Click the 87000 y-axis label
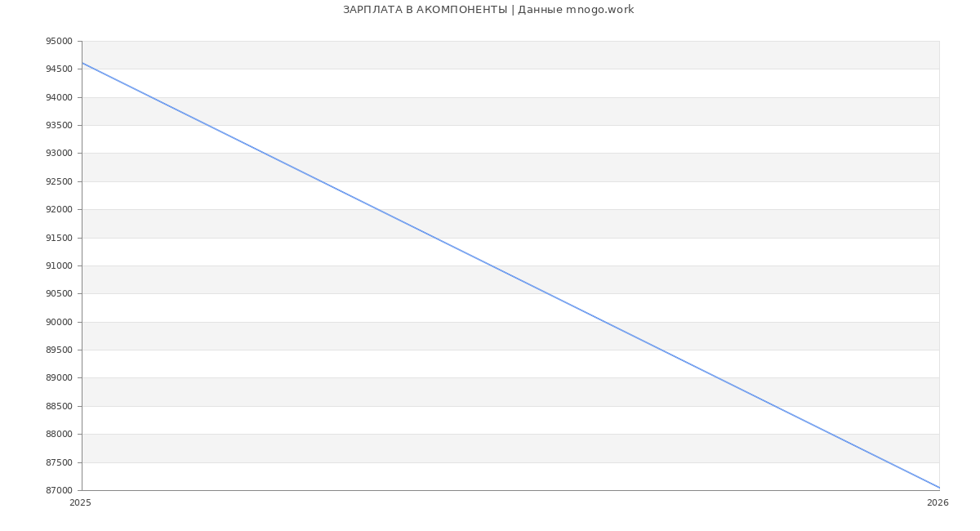The height and width of the screenshot is (531, 980). point(59,490)
